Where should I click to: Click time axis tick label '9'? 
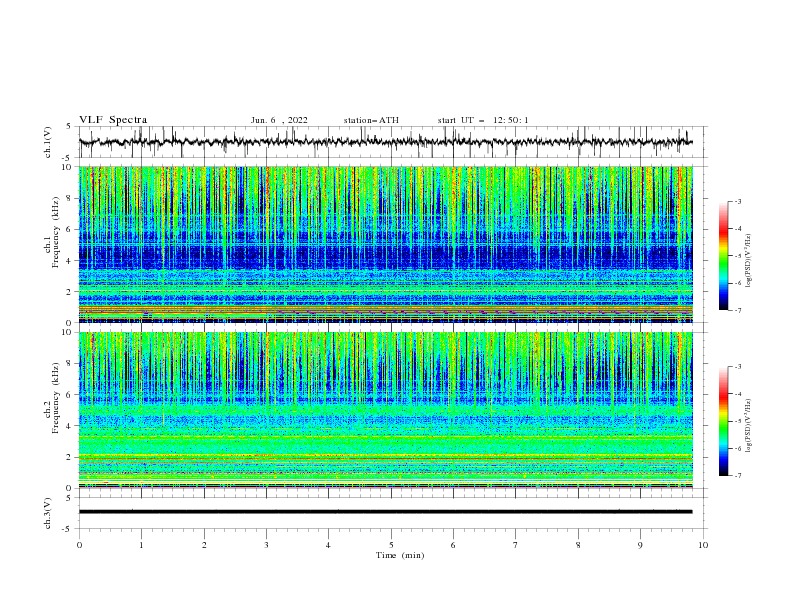coord(640,545)
